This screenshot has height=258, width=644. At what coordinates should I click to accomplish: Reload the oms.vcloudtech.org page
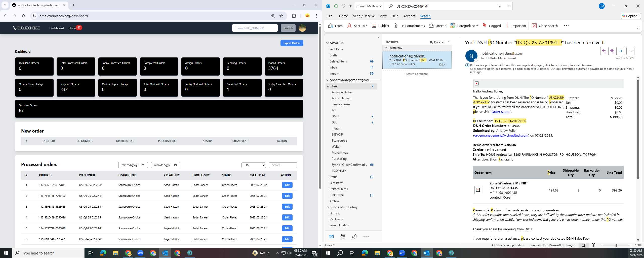pyautogui.click(x=24, y=16)
